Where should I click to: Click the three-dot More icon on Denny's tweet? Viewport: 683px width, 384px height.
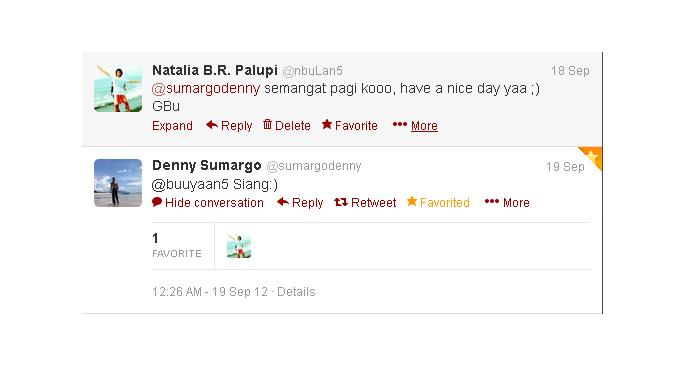[x=492, y=201]
